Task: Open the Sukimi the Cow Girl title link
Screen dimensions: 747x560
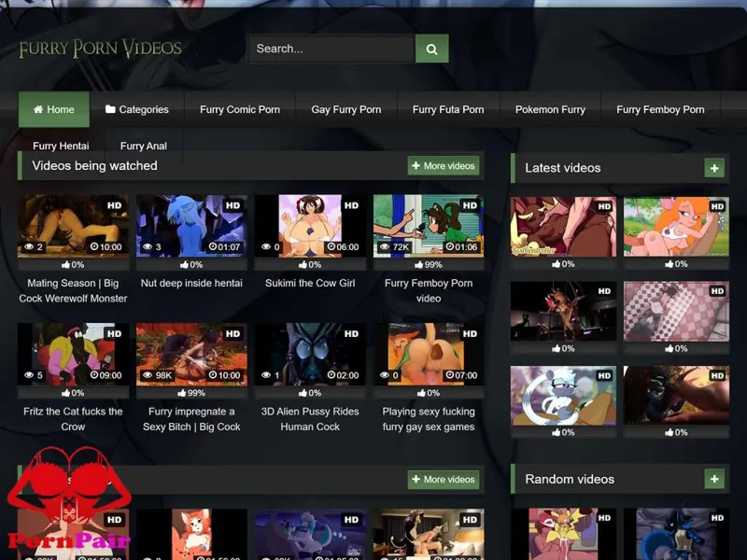Action: pyautogui.click(x=310, y=283)
